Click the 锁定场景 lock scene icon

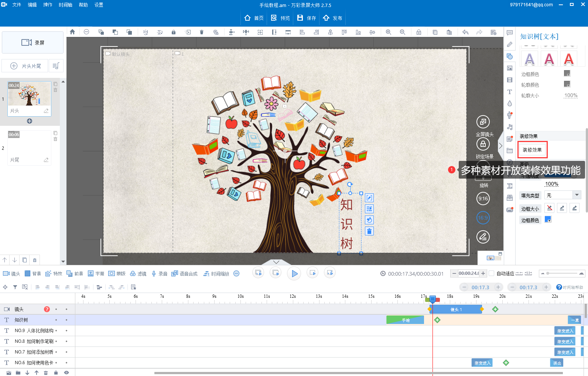coord(483,144)
